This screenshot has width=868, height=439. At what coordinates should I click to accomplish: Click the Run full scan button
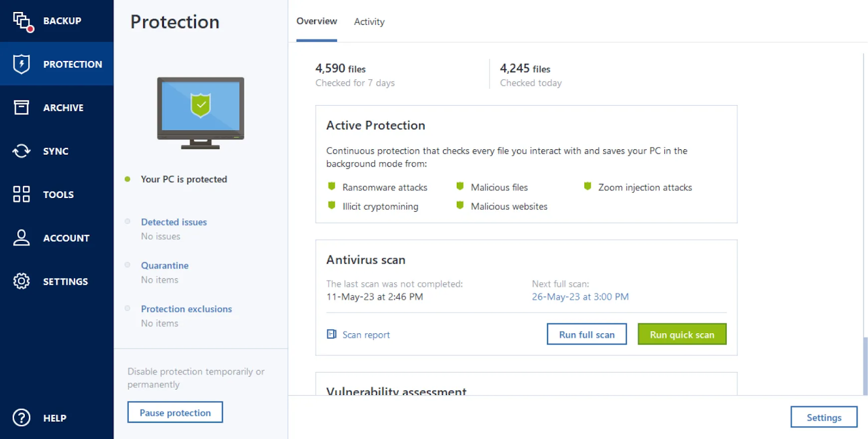[x=587, y=334]
